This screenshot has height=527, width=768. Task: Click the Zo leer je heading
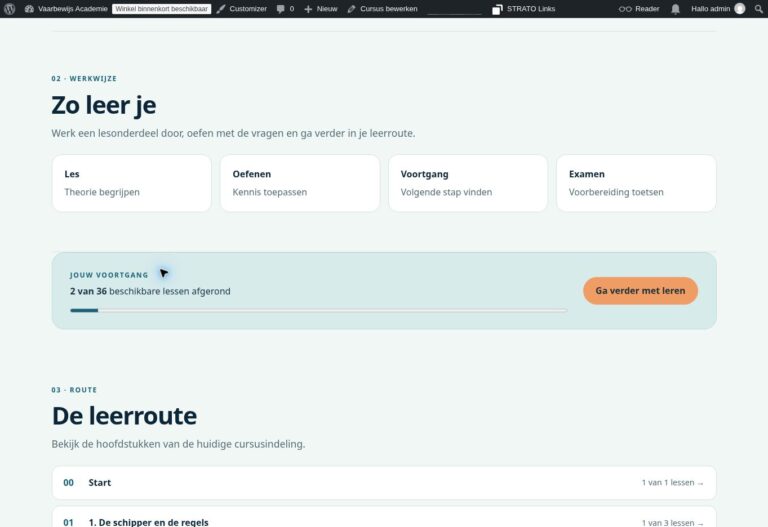[104, 105]
